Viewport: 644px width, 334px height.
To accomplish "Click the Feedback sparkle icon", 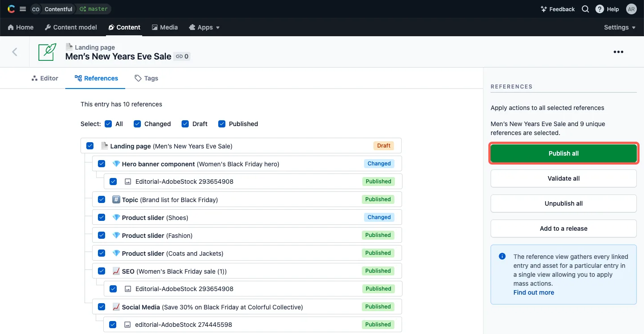I will tap(544, 9).
